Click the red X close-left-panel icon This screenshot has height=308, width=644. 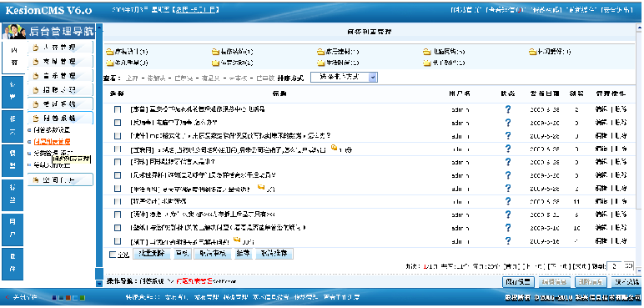pyautogui.click(x=7, y=297)
